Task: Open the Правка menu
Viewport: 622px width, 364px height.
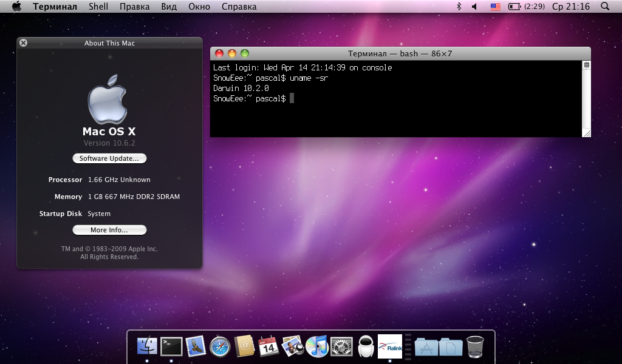Action: click(x=134, y=7)
